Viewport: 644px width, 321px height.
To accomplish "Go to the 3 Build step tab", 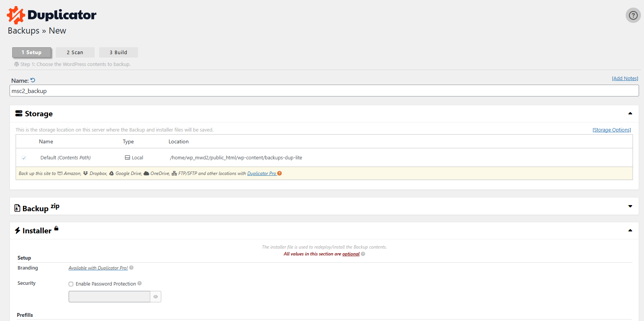I will pos(119,52).
